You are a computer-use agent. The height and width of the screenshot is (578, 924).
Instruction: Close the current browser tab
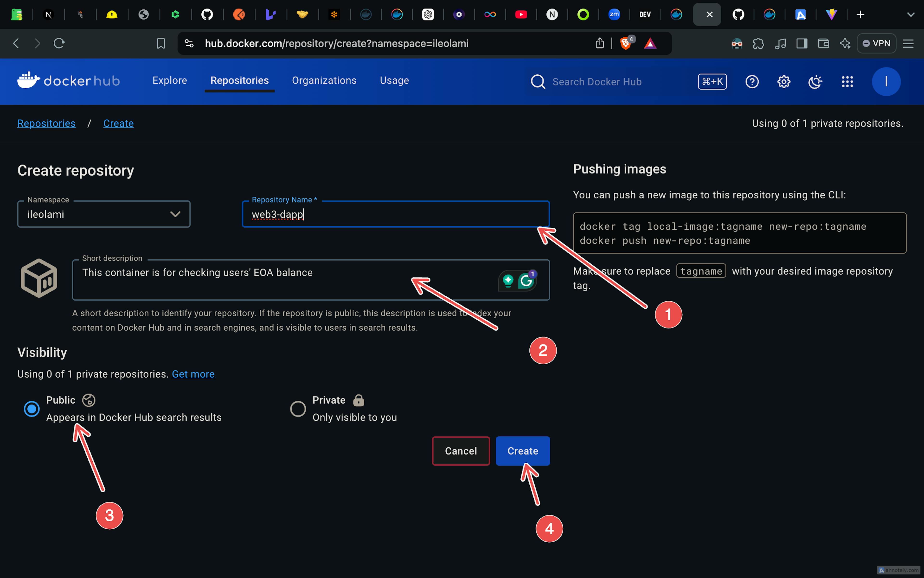[x=709, y=14]
